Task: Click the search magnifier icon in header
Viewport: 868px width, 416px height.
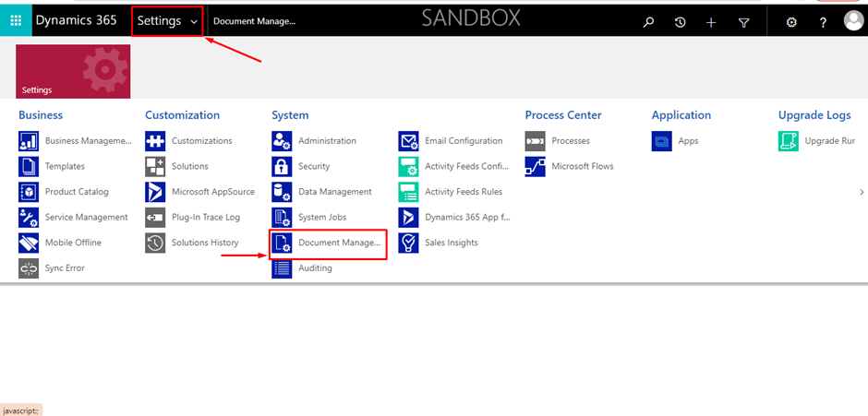Action: (x=648, y=22)
